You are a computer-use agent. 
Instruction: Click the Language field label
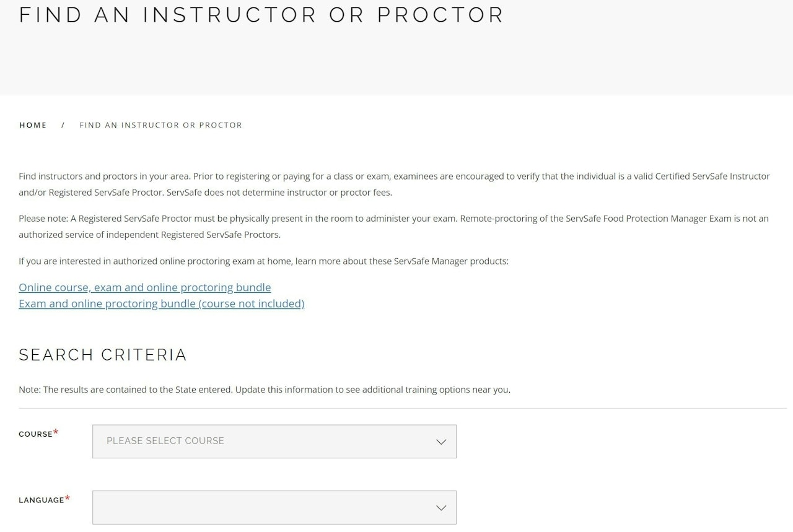tap(41, 500)
